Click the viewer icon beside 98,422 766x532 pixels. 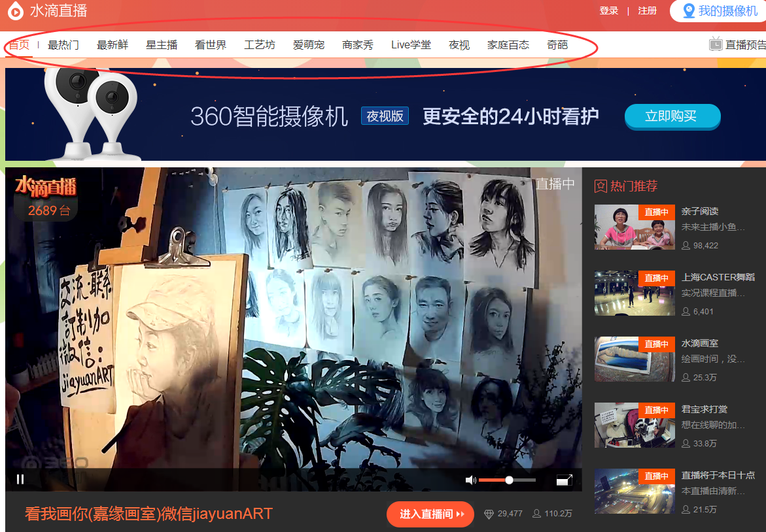[x=686, y=246]
